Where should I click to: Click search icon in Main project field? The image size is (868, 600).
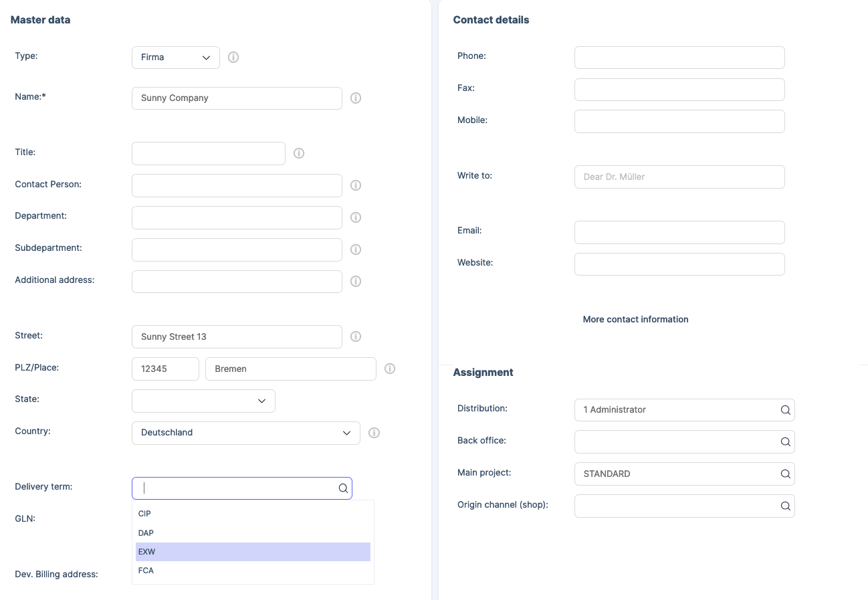pos(786,474)
